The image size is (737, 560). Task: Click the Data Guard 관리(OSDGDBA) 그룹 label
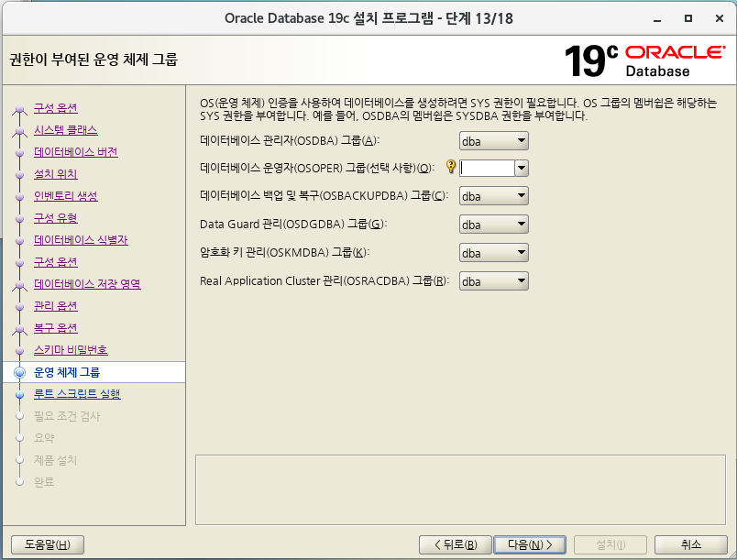click(x=292, y=225)
